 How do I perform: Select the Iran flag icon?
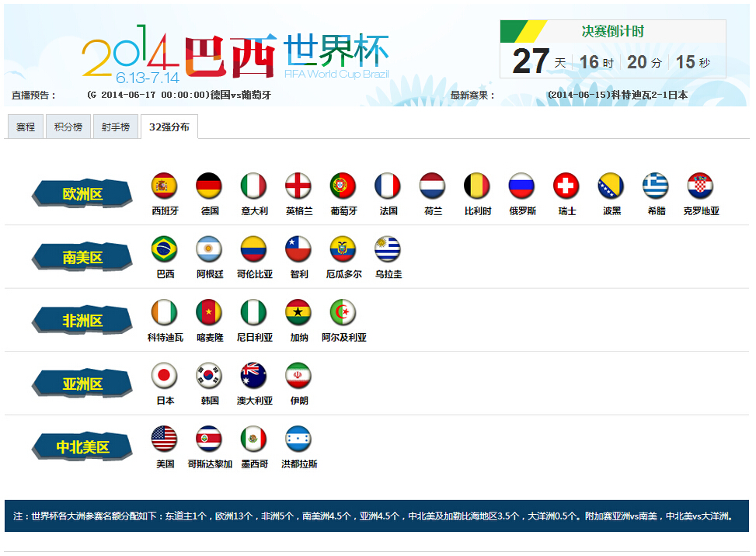(x=298, y=377)
